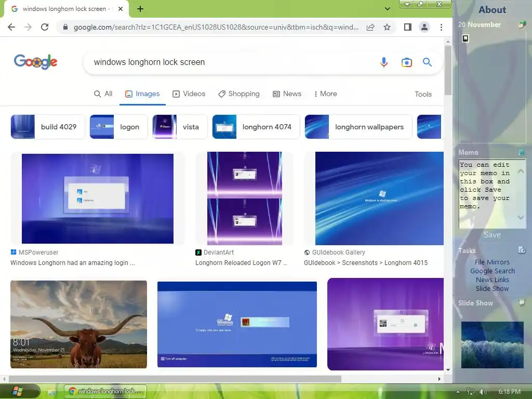Open the Shopping tab

click(239, 94)
